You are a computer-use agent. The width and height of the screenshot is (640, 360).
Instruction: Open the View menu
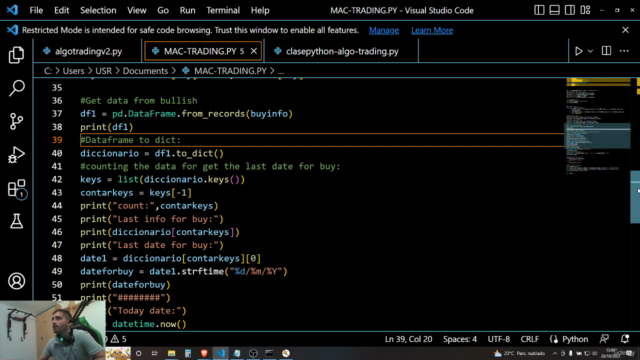pos(136,10)
